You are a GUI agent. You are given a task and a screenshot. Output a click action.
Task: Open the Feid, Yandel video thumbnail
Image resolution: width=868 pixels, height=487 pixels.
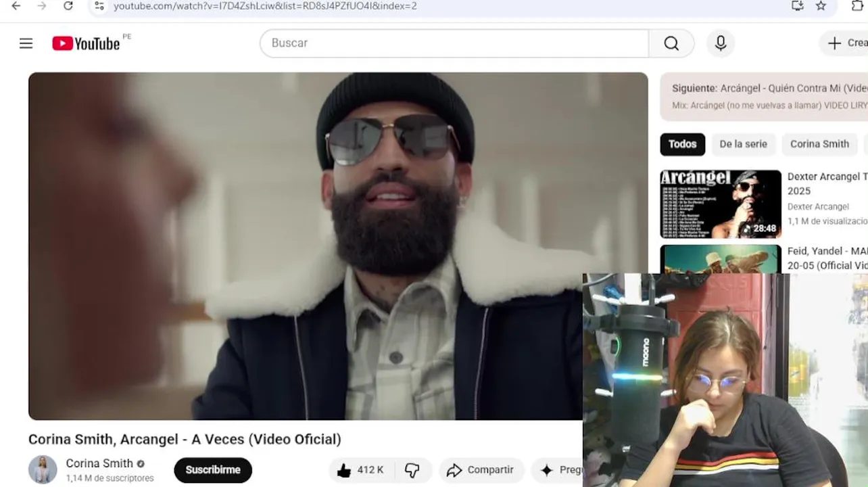point(721,259)
